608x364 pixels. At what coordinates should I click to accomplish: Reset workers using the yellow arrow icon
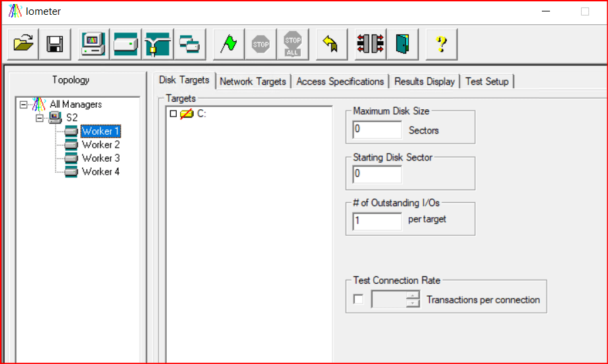tap(330, 44)
